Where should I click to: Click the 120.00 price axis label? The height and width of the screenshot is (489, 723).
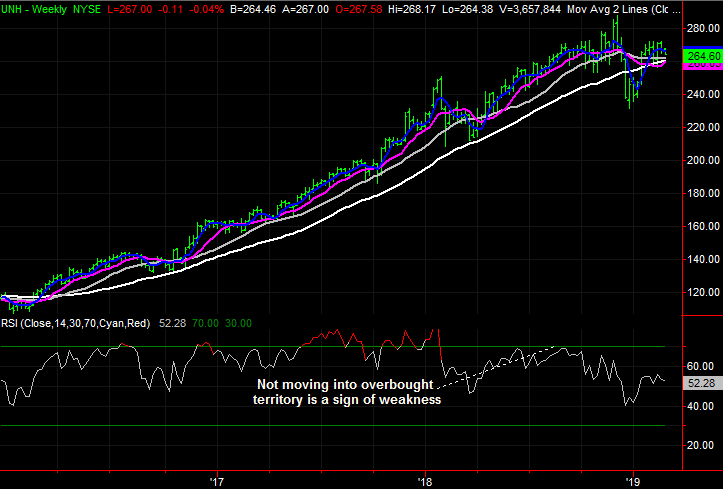[x=704, y=292]
